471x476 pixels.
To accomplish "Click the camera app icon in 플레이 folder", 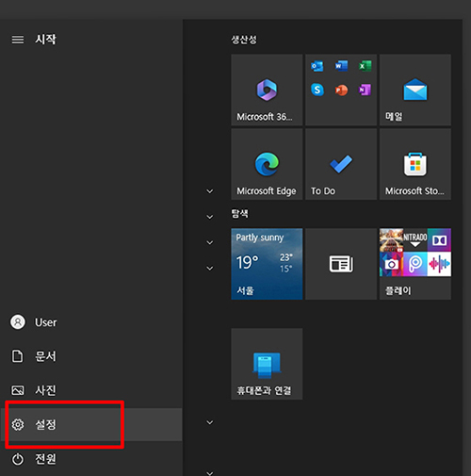I will pos(391,264).
